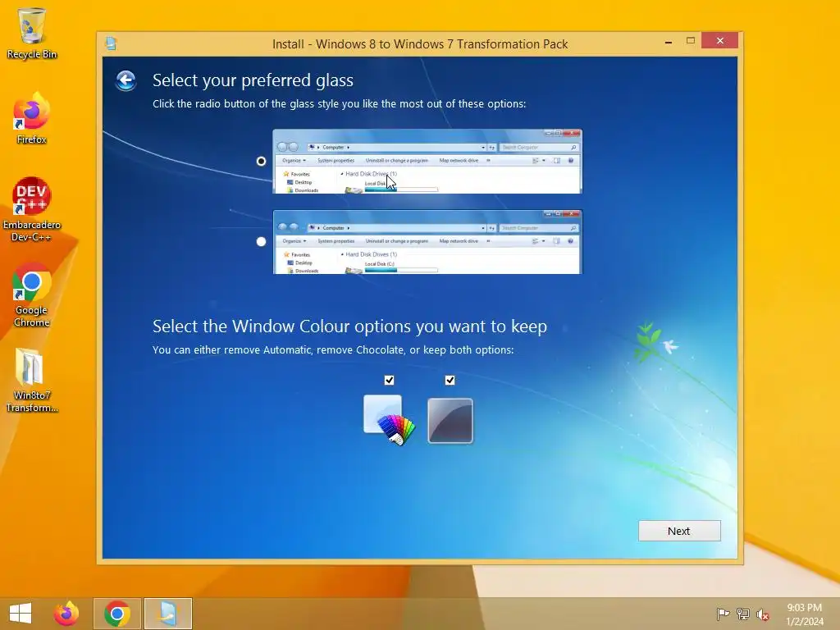Click the muted volume icon in tray
The height and width of the screenshot is (630, 840).
point(762,614)
